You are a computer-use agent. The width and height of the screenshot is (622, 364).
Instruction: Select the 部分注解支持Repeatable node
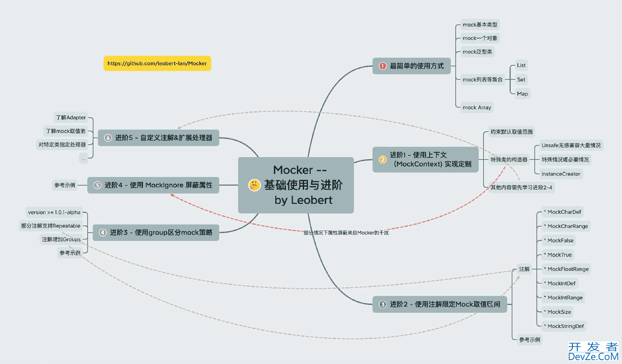pos(51,226)
